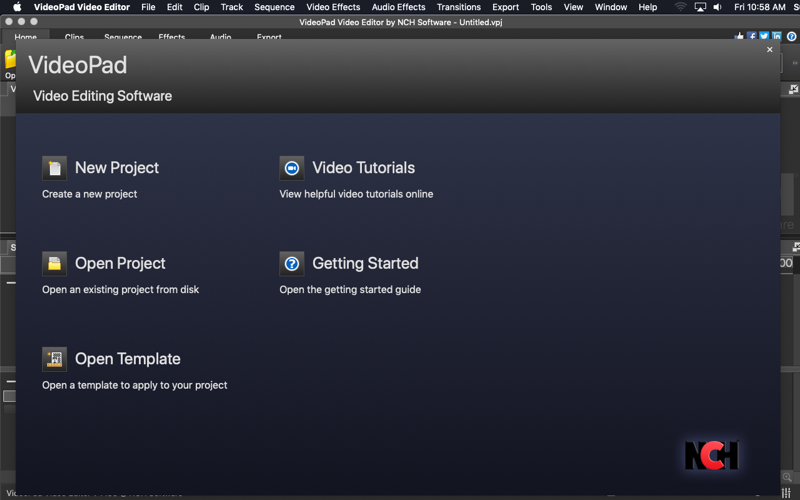Select the New Project title

pyautogui.click(x=117, y=168)
